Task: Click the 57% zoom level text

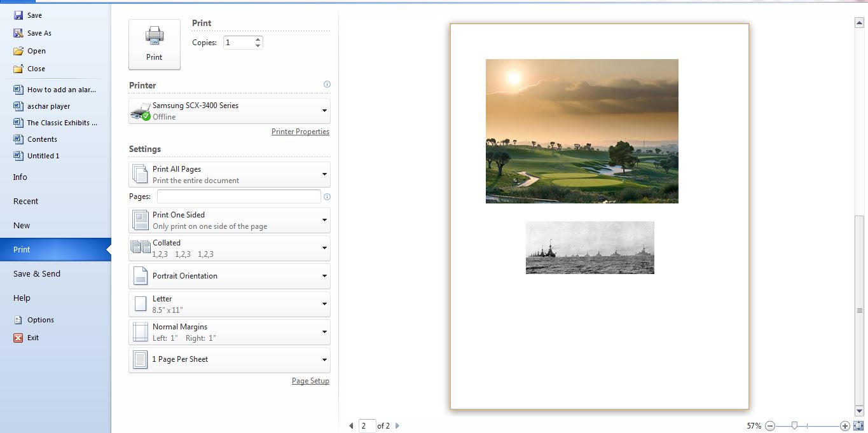Action: point(754,426)
